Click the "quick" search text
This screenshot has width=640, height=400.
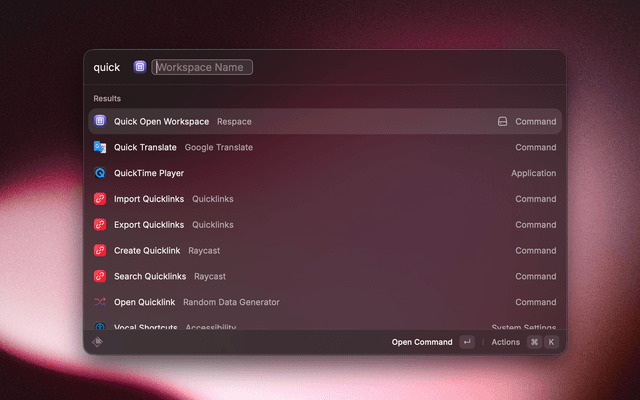point(106,67)
